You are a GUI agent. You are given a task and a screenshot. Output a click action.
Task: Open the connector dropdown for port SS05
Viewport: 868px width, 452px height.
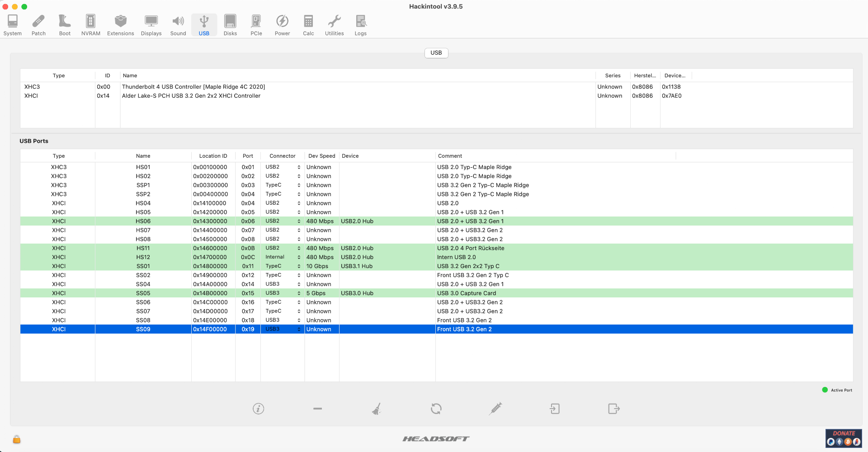(283, 293)
